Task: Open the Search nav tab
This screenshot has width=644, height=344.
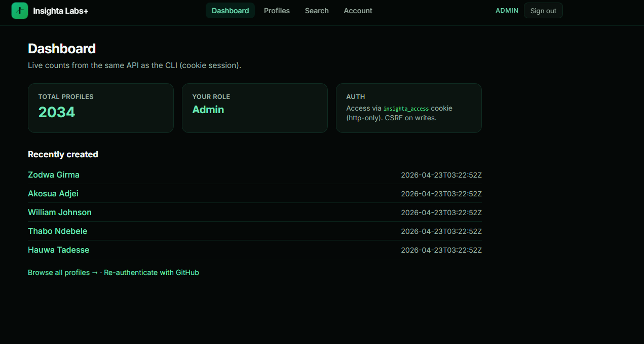Action: point(317,11)
